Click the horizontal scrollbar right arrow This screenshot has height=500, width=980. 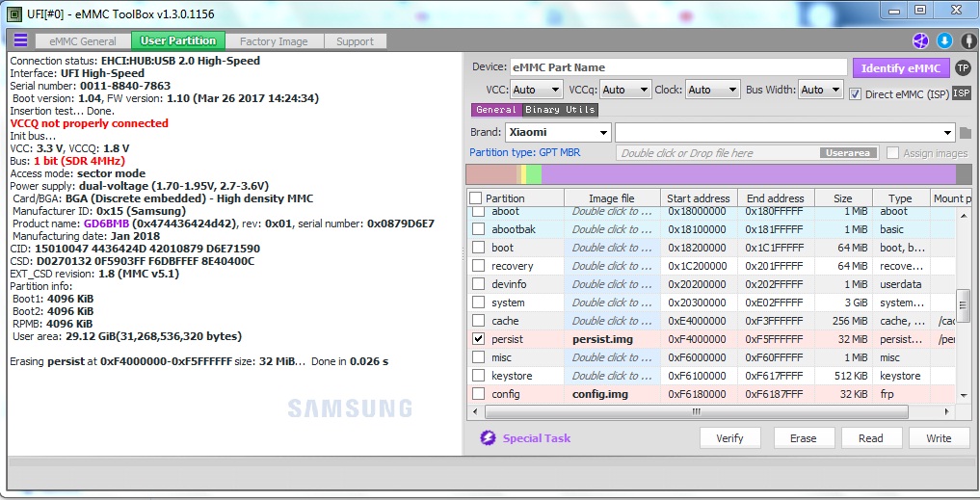tap(947, 412)
